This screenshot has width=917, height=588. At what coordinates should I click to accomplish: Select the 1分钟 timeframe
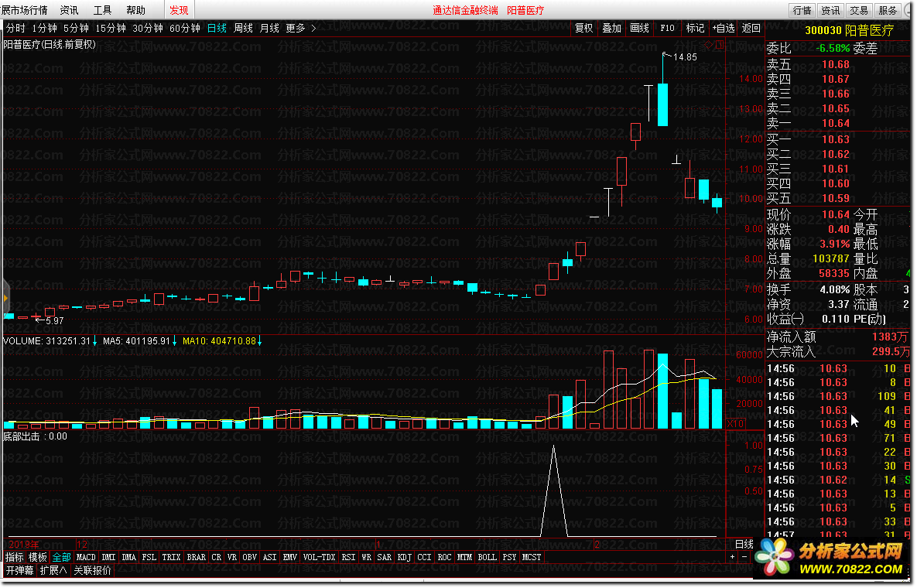click(x=44, y=28)
